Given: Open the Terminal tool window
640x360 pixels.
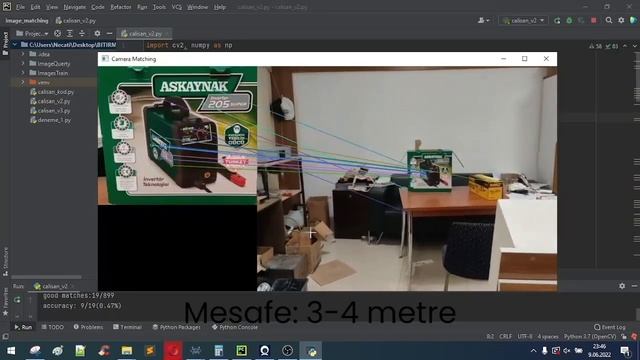Looking at the screenshot, I should point(127,327).
